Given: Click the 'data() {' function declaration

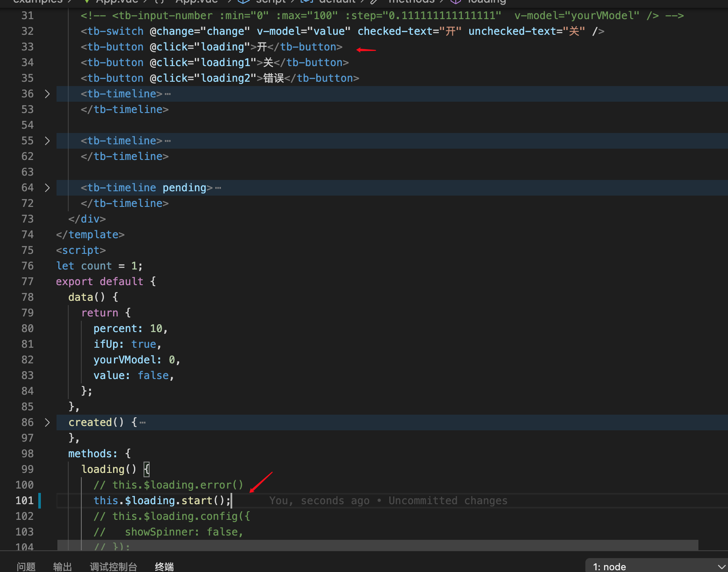Looking at the screenshot, I should (x=94, y=297).
